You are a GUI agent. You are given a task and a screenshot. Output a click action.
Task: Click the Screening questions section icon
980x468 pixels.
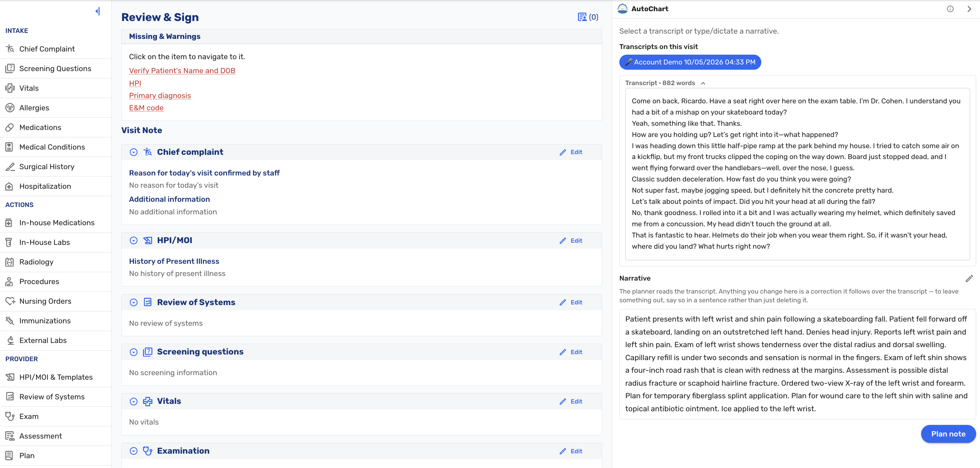coord(148,352)
